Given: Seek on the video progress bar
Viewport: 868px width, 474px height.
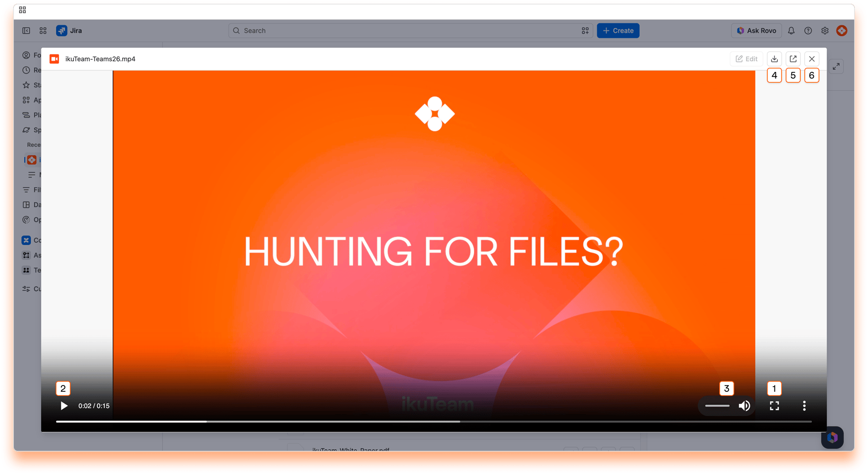Looking at the screenshot, I should [434, 421].
